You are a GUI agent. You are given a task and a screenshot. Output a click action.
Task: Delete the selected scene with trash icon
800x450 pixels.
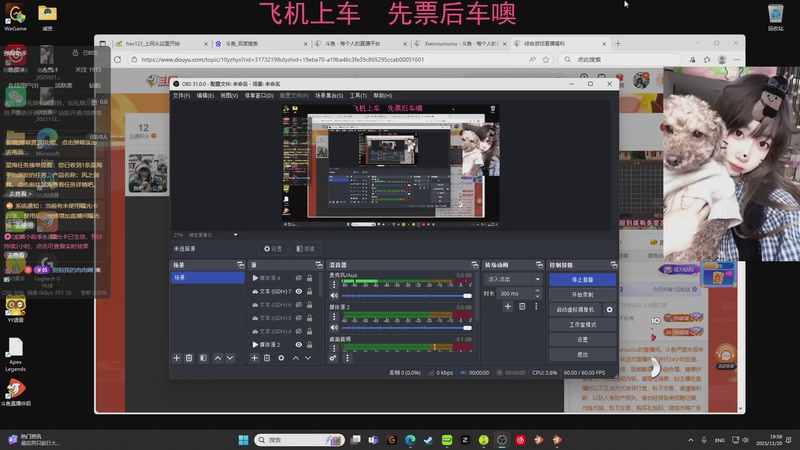point(189,358)
